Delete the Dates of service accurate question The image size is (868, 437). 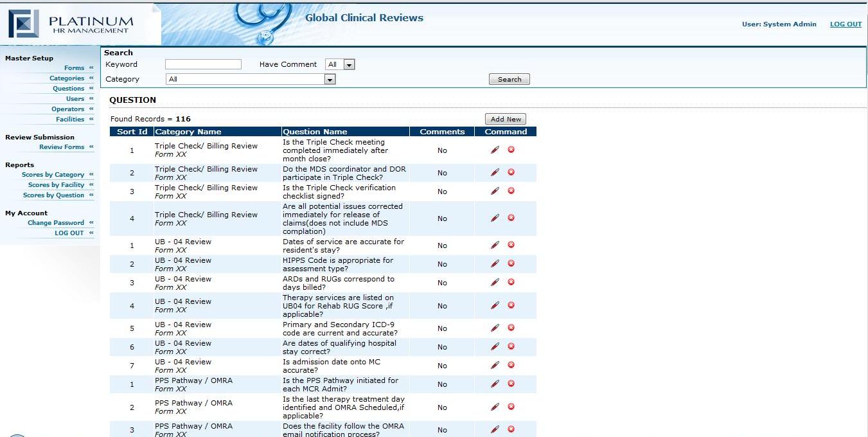[511, 245]
